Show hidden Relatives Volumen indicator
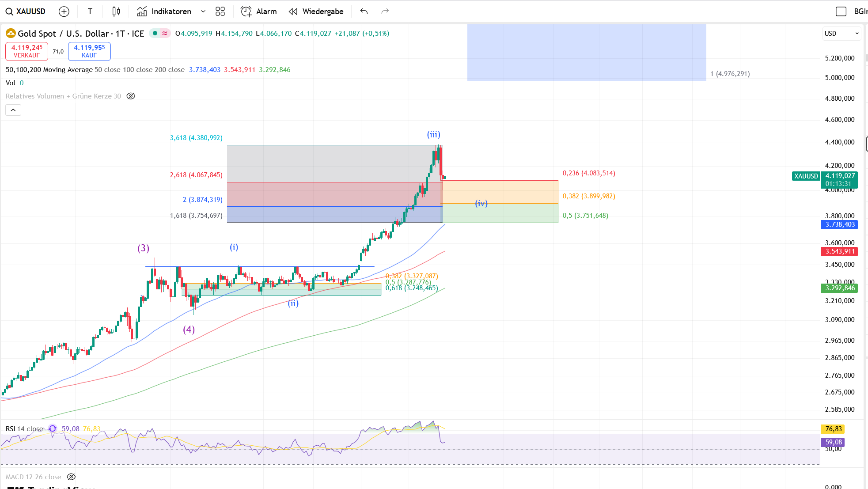 [131, 96]
